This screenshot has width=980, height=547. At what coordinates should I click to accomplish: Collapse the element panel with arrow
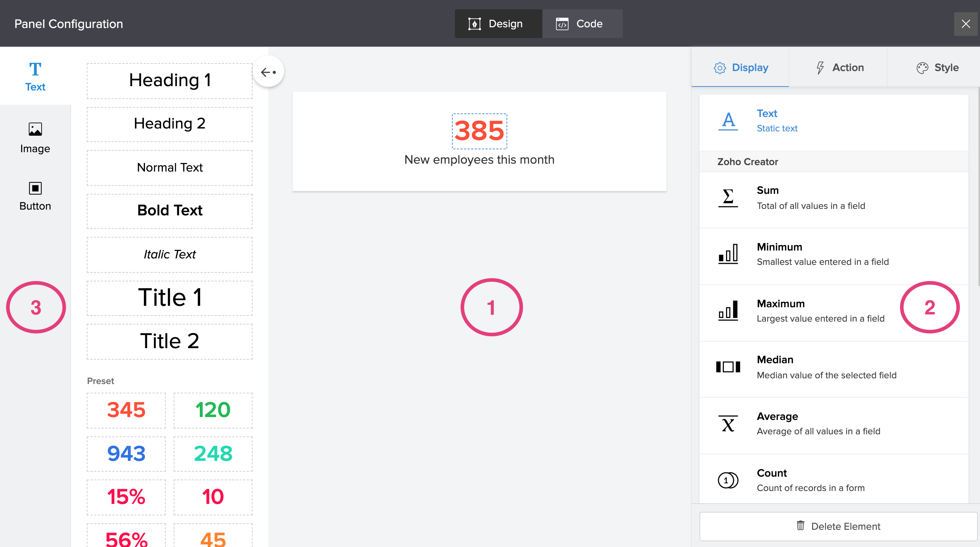point(268,71)
